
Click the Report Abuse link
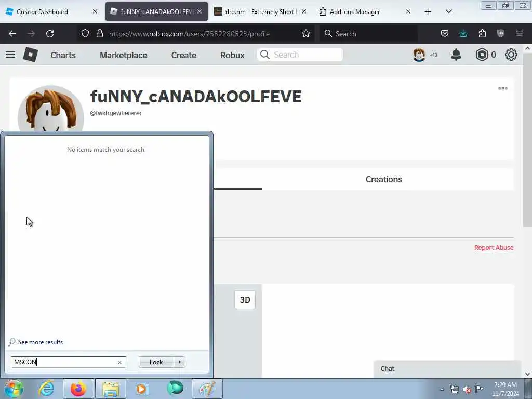click(494, 248)
